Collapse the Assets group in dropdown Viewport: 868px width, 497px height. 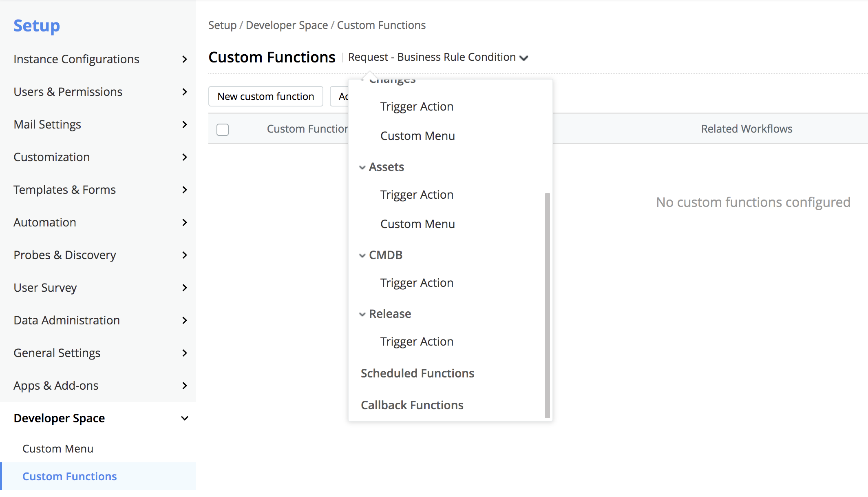(x=362, y=167)
